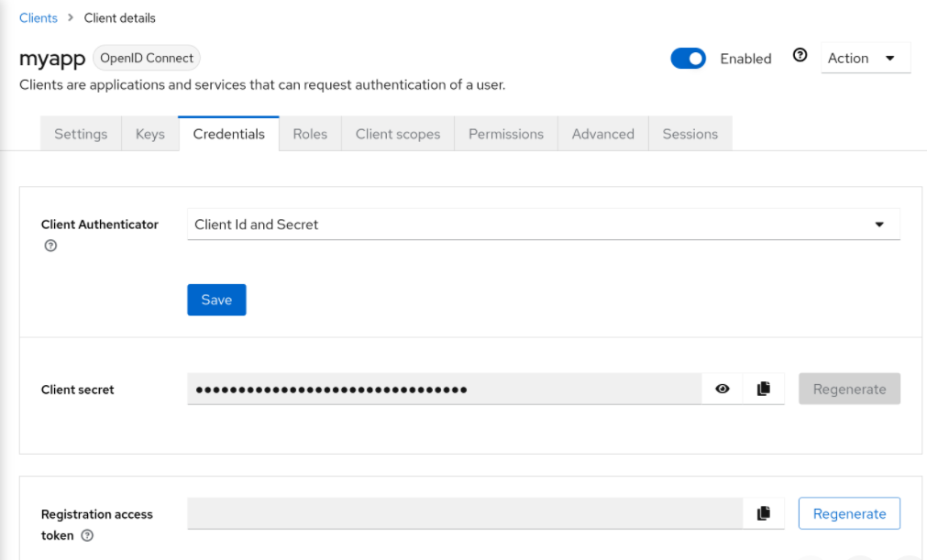Navigate back to the Clients list
Screen dimensions: 927x560
click(38, 16)
